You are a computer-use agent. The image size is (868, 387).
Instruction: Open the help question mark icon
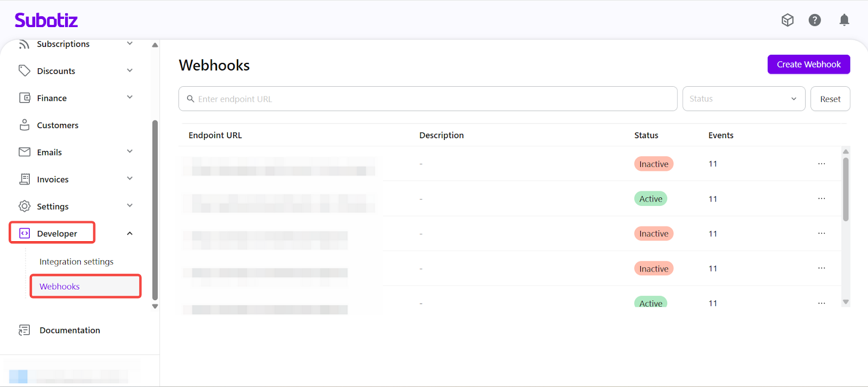click(814, 20)
